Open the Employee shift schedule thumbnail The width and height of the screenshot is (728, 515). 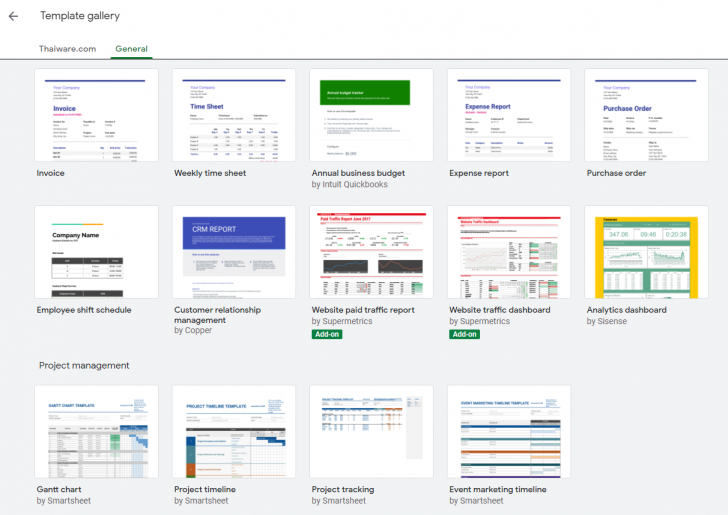[96, 252]
